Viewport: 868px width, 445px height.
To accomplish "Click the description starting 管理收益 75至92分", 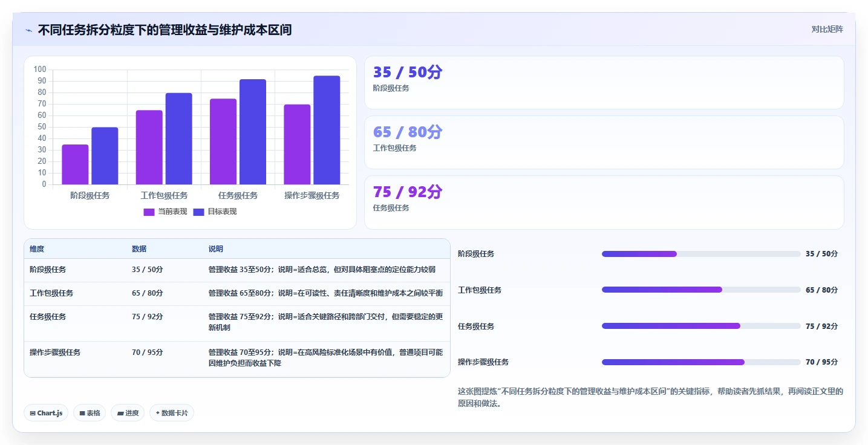I will coord(325,322).
